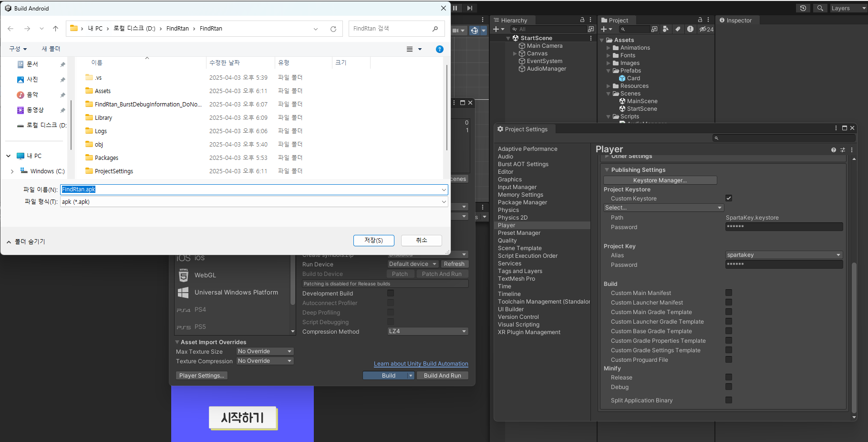Click the 취소 cancel button
Image resolution: width=868 pixels, height=442 pixels.
(422, 240)
